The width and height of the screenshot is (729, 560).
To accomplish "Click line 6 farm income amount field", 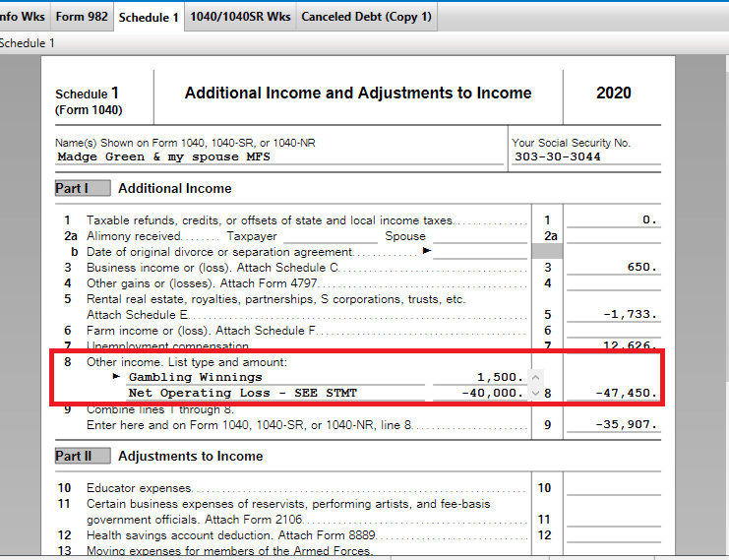I will pyautogui.click(x=613, y=331).
